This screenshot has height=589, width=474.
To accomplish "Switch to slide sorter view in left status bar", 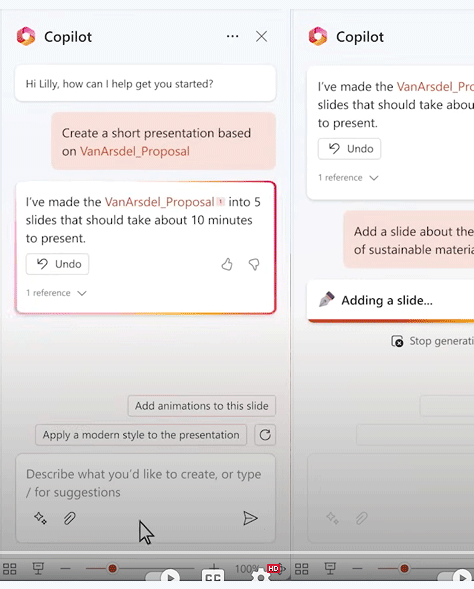I will [x=10, y=569].
